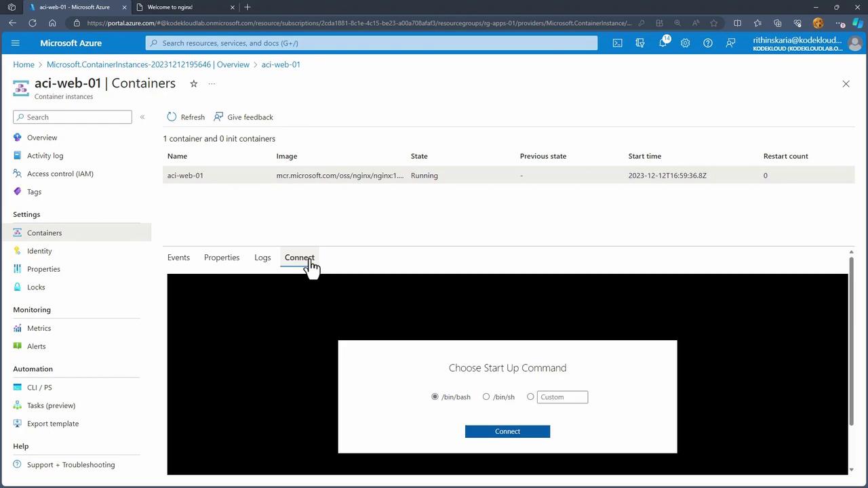The height and width of the screenshot is (488, 868).
Task: Collapse the left navigation menu
Action: click(x=142, y=117)
